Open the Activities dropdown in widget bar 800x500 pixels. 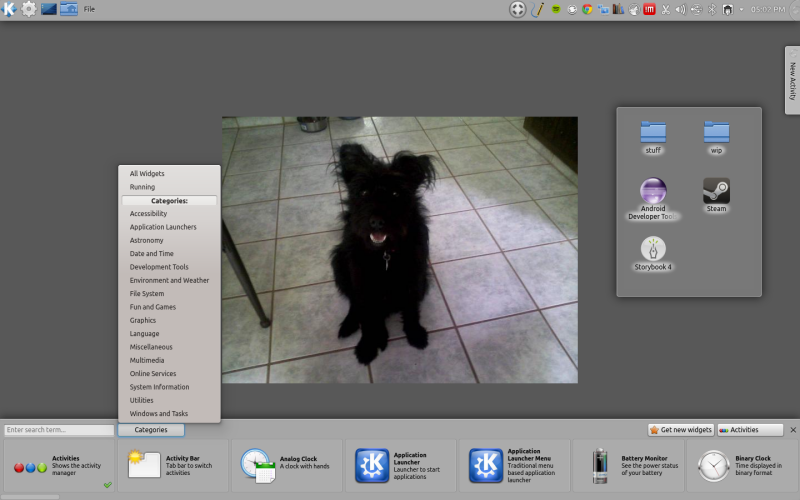tap(750, 430)
